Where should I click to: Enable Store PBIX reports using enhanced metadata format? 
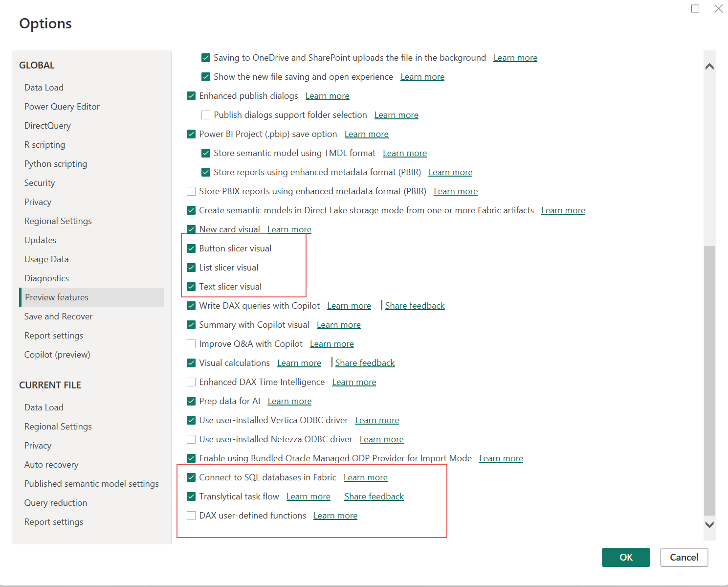(191, 191)
